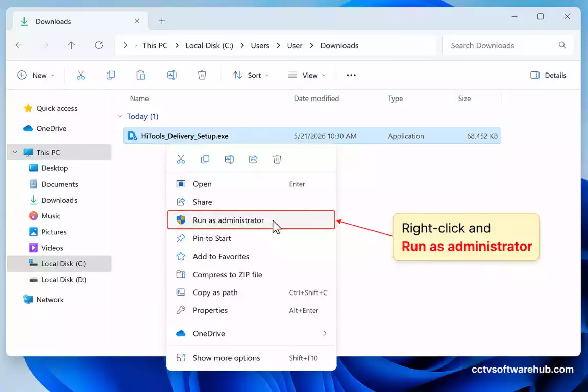
Task: Refresh the Downloads folder view
Action: [x=99, y=45]
